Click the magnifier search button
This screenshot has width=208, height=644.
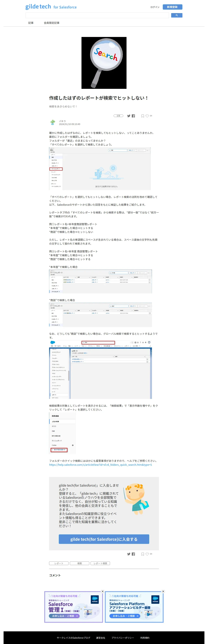tap(177, 15)
